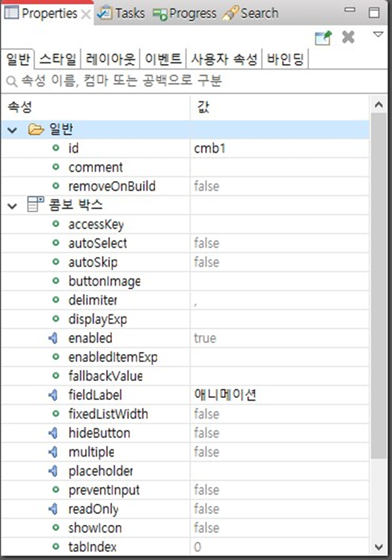
Task: Click the binding icon beside enabled property
Action: point(53,338)
